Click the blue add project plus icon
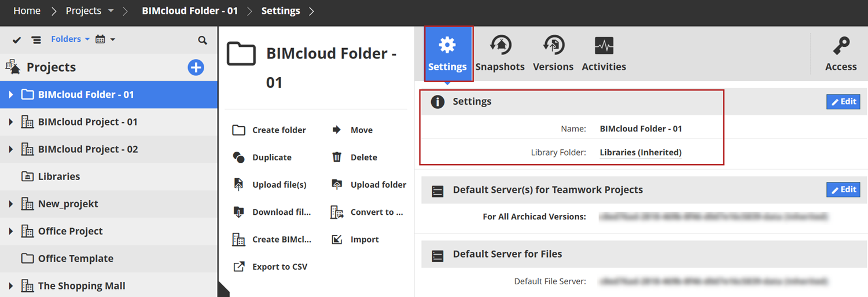This screenshot has height=297, width=868. [x=196, y=67]
